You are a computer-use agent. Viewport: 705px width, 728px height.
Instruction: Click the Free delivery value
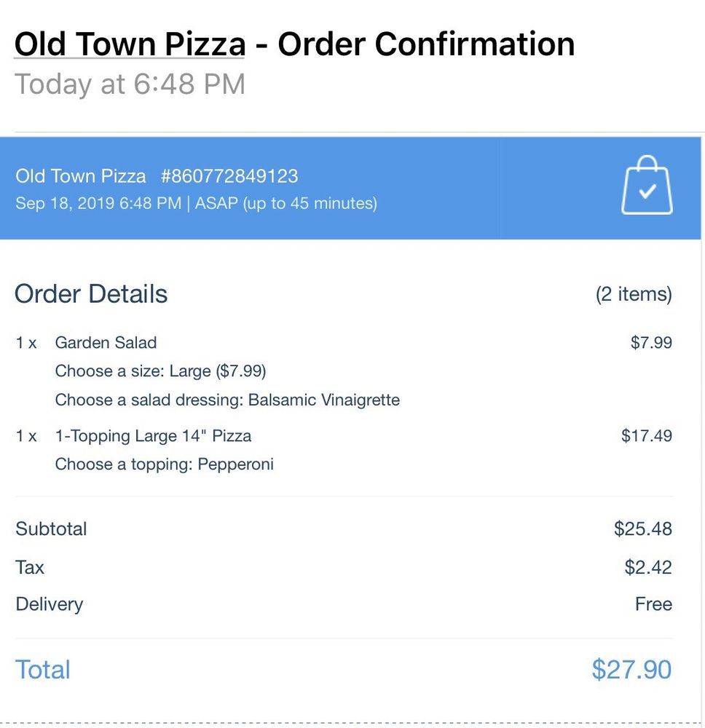[x=653, y=604]
